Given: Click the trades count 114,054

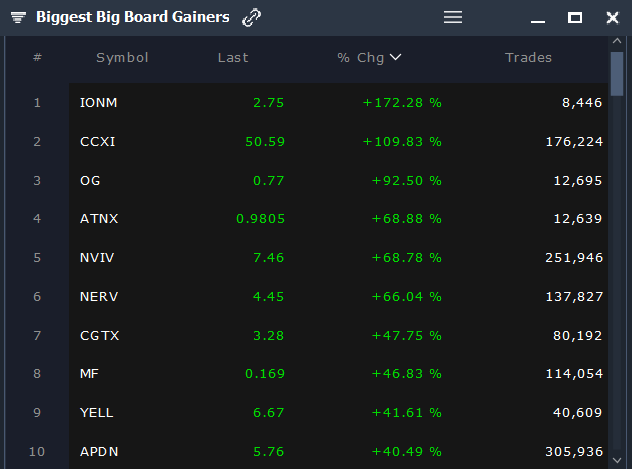Looking at the screenshot, I should tap(574, 374).
